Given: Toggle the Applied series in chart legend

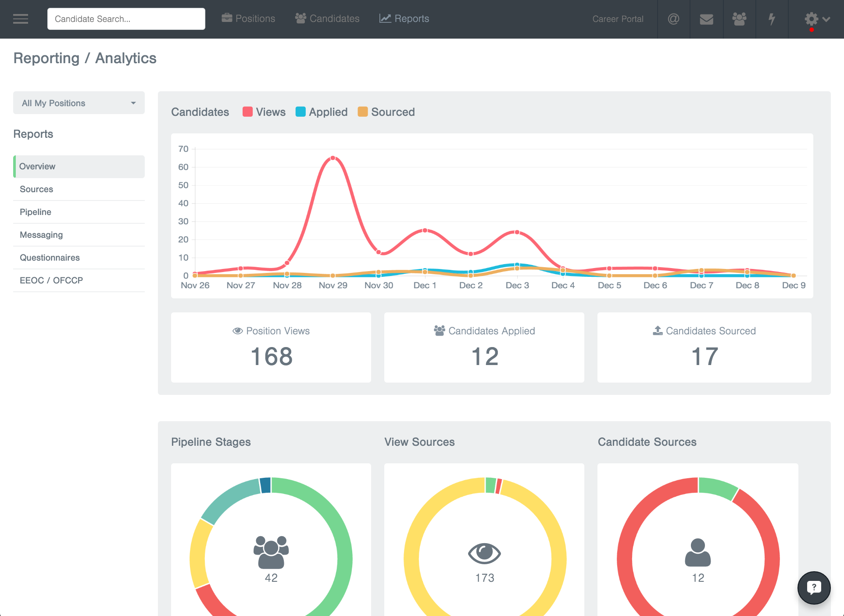Looking at the screenshot, I should [x=322, y=112].
